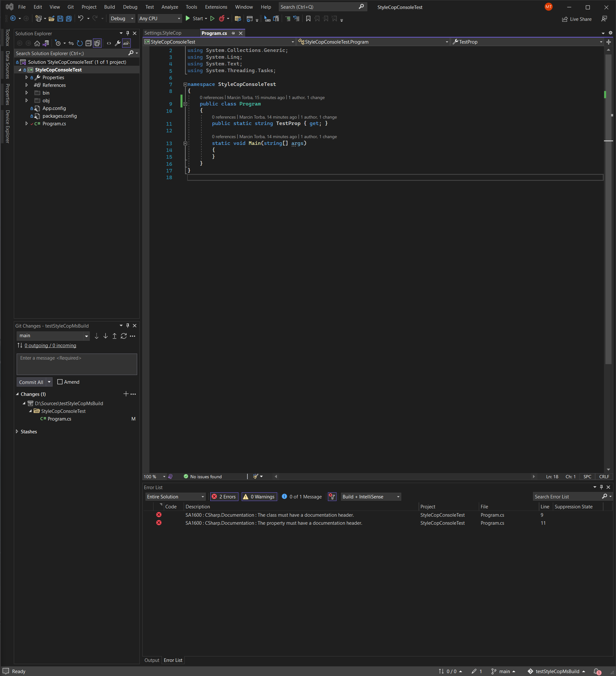Viewport: 616px width, 676px height.
Task: Open the Any CPU platform dropdown
Action: click(x=160, y=19)
